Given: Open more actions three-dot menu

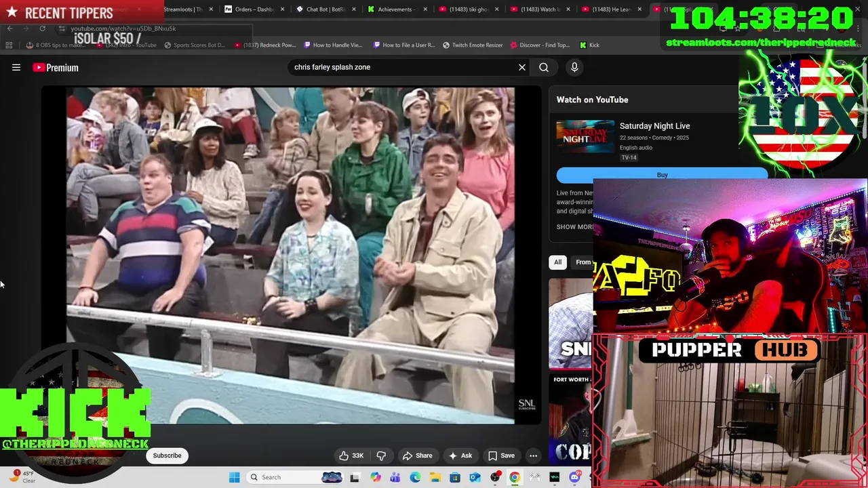Looking at the screenshot, I should (534, 455).
